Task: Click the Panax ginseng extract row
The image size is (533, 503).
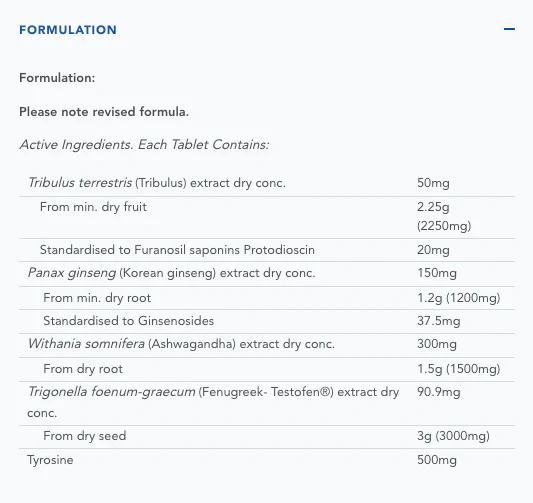Action: tap(267, 274)
